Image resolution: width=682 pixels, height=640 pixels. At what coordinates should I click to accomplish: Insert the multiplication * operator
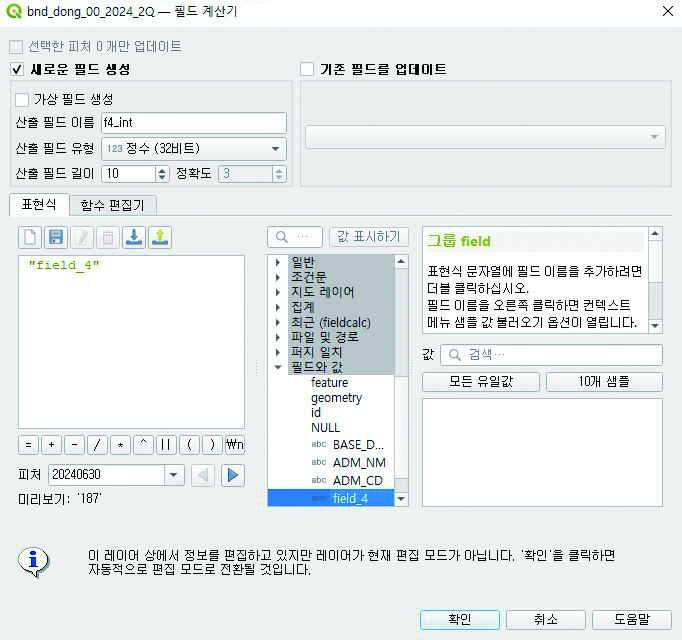[x=120, y=445]
